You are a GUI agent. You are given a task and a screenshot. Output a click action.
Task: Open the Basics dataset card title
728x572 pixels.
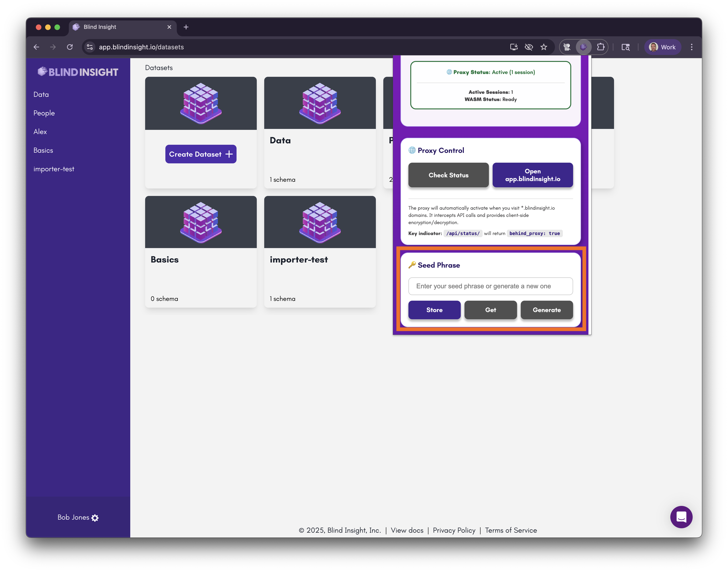(165, 259)
